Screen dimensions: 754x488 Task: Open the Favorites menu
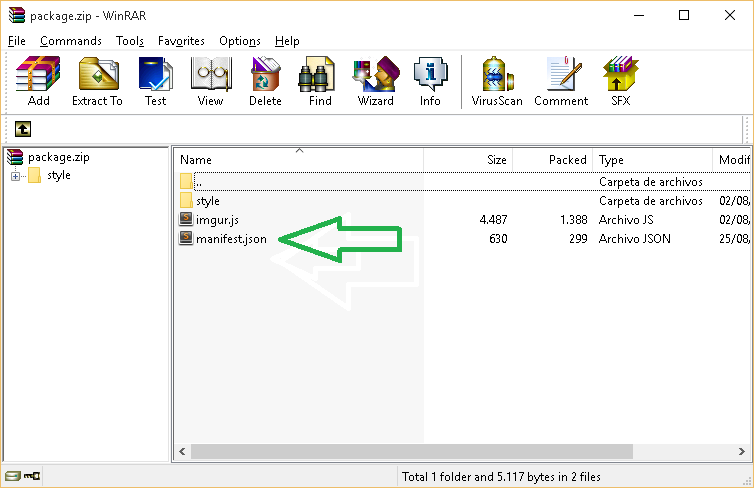[x=181, y=41]
